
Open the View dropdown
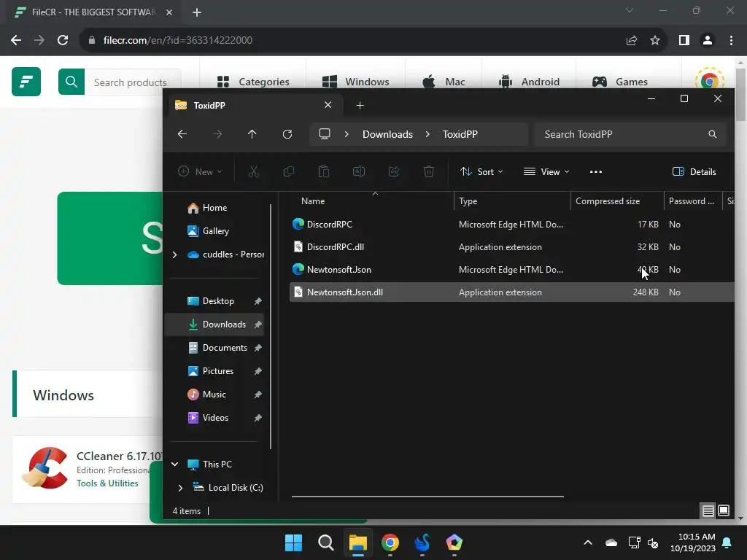click(x=546, y=172)
